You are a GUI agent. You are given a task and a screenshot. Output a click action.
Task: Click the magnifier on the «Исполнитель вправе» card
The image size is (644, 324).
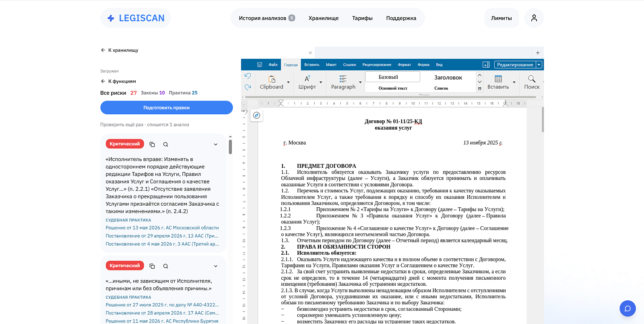click(x=165, y=144)
